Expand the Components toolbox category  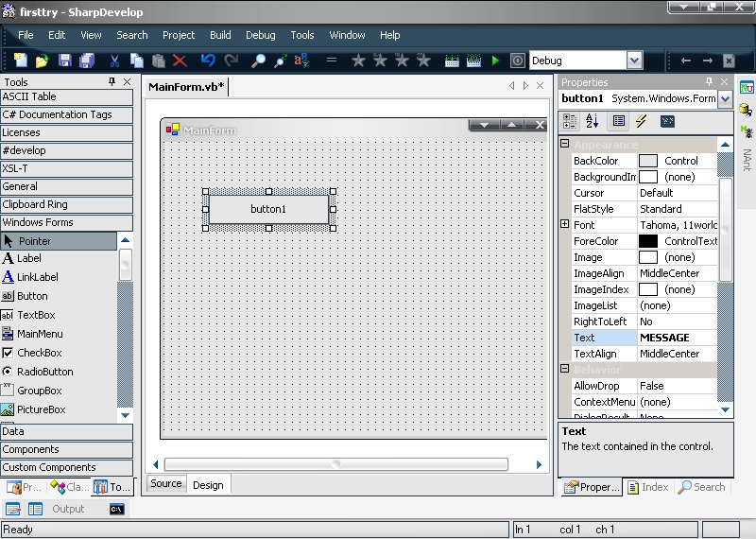(66, 449)
